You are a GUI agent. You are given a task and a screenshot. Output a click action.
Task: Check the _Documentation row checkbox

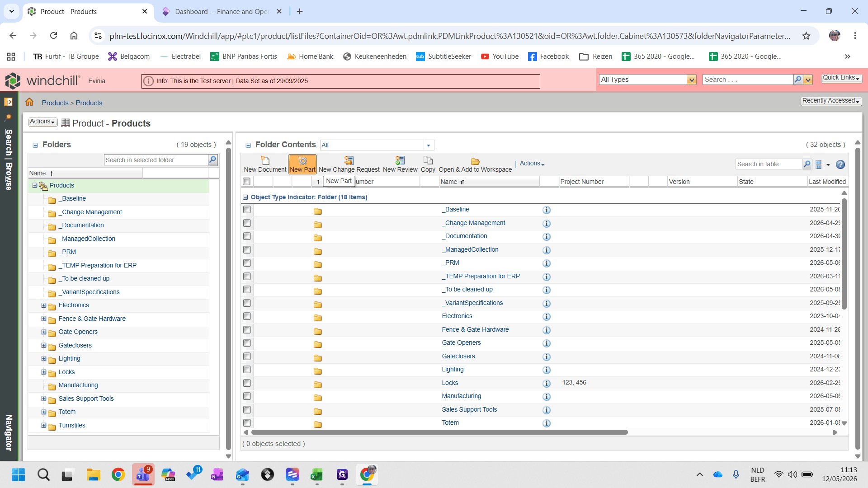pyautogui.click(x=247, y=236)
